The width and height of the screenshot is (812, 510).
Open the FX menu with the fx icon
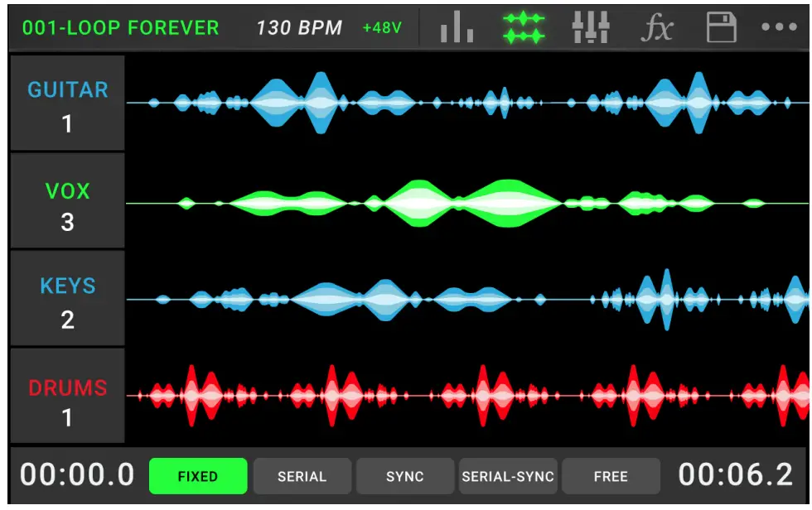[x=656, y=26]
